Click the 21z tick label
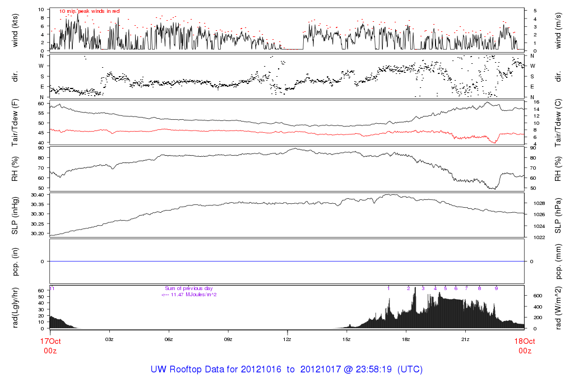 pos(465,339)
